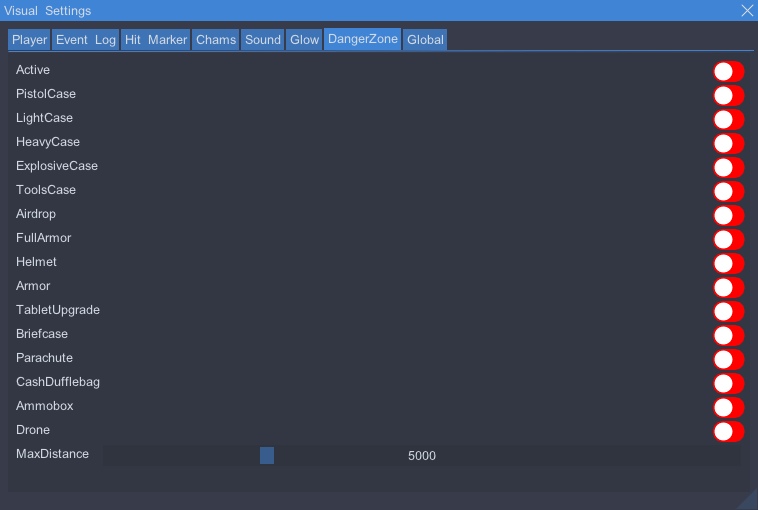Click the window resize grip corner
Image resolution: width=758 pixels, height=510 pixels.
point(748,500)
